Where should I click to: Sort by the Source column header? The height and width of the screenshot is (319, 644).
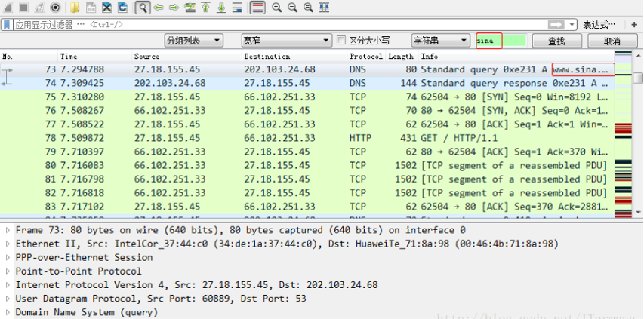(187, 56)
